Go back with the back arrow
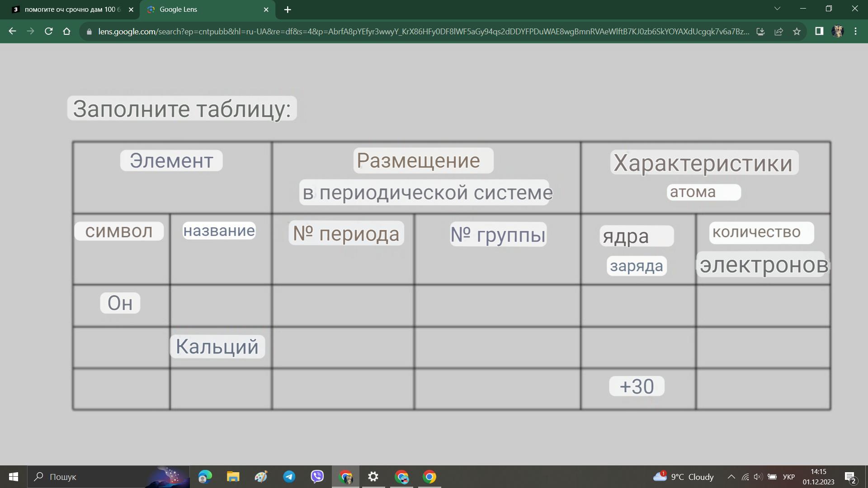 tap(12, 31)
